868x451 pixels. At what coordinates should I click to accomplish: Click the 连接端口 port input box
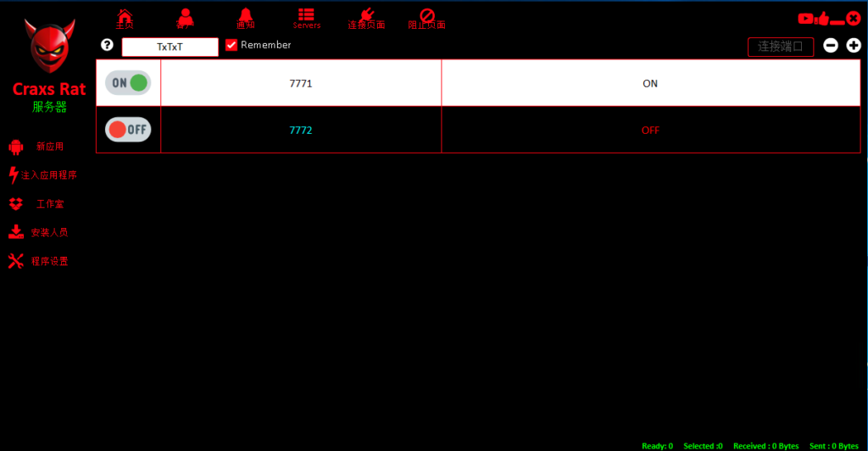pos(781,47)
